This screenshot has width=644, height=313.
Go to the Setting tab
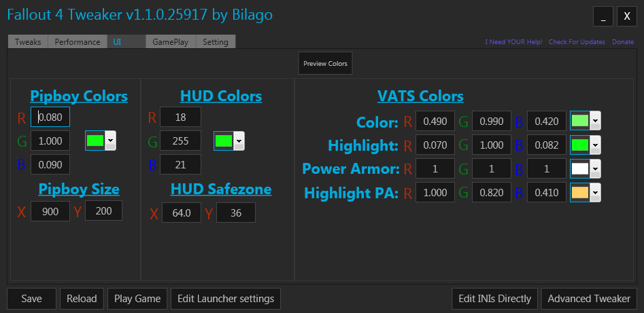coord(216,42)
